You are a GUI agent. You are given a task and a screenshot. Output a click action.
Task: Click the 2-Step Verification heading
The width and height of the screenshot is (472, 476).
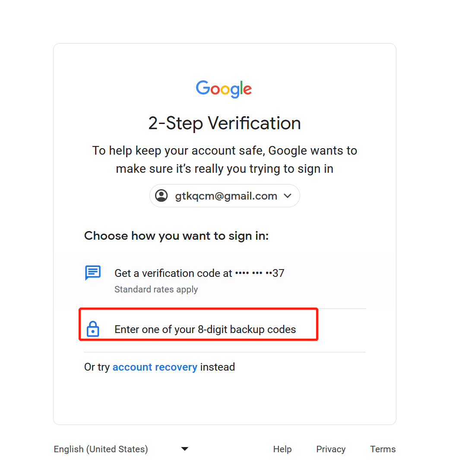225,123
